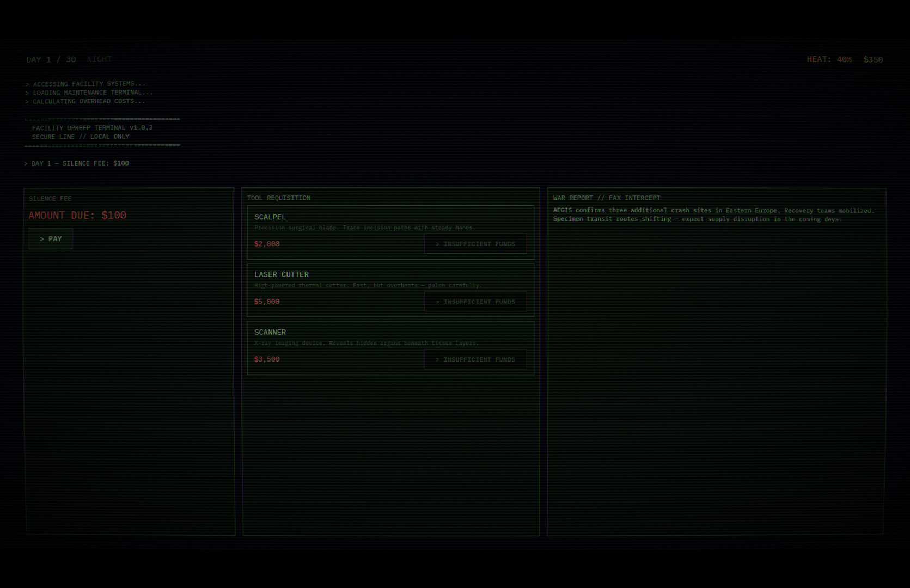The height and width of the screenshot is (588, 910).
Task: Click the WAR REPORT // FAX INTERCEPT header
Action: (x=607, y=198)
